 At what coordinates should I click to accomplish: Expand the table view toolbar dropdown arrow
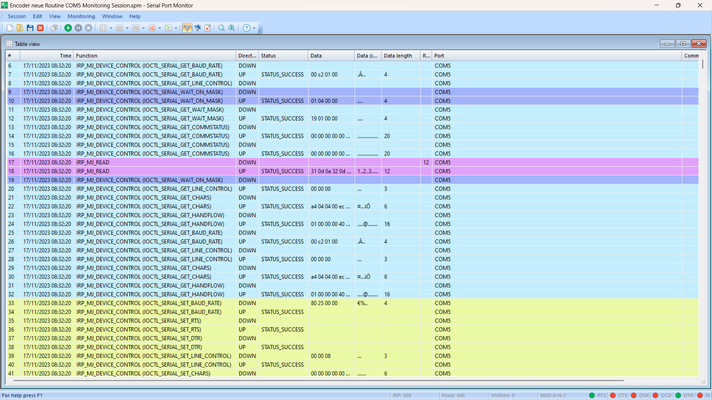(x=111, y=28)
